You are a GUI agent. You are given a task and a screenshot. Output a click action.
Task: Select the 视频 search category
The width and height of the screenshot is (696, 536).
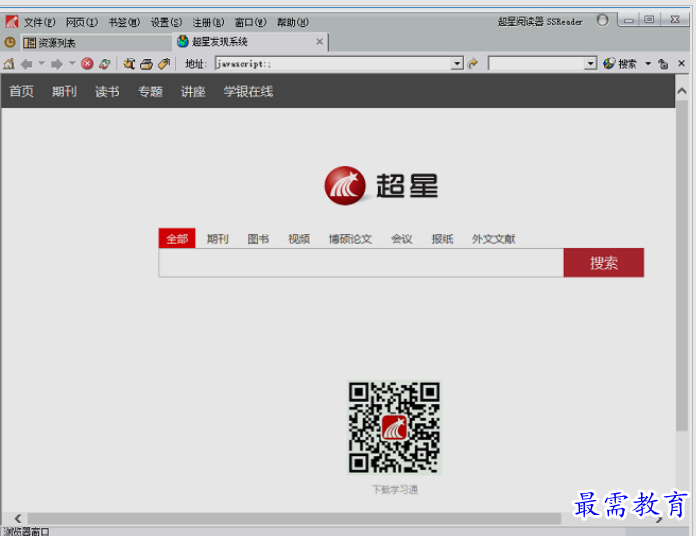point(299,239)
